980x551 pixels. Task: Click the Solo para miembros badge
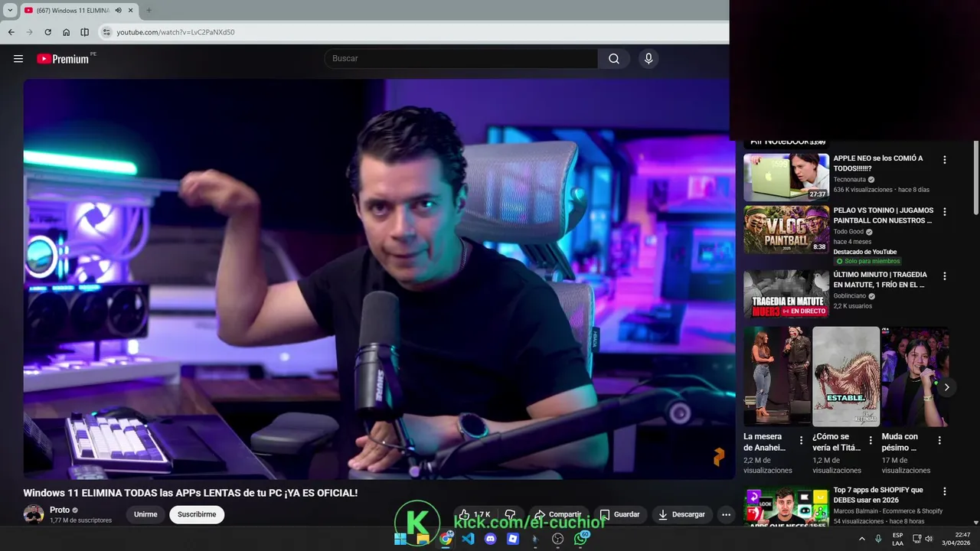point(867,262)
